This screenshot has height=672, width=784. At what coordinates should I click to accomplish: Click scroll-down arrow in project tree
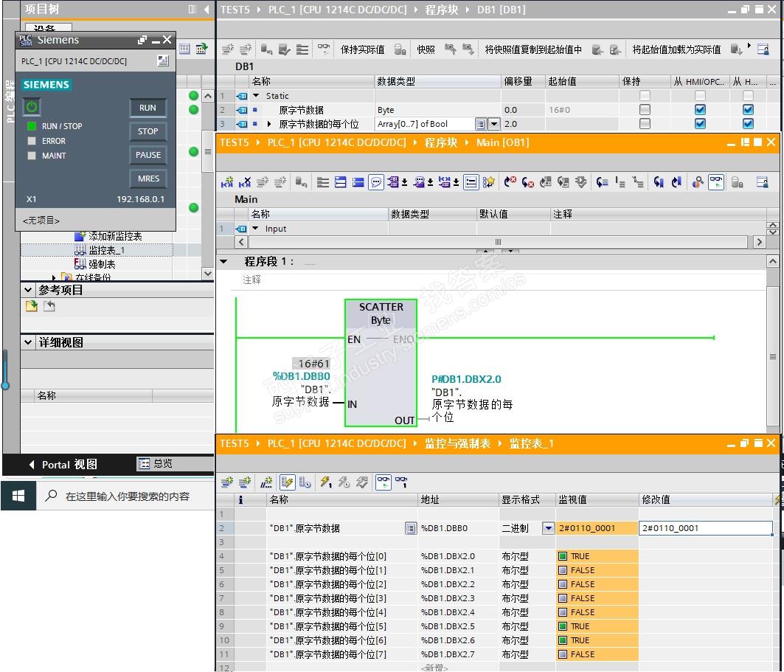(x=208, y=274)
